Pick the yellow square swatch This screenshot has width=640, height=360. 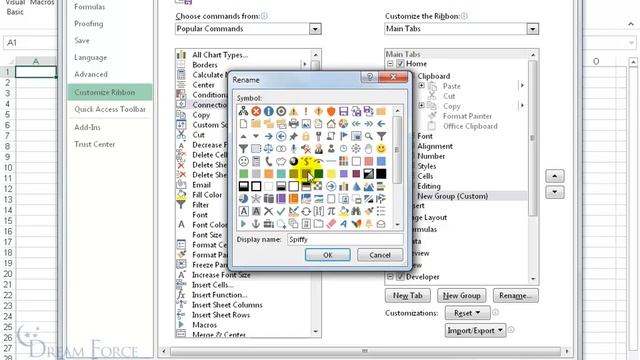pos(331,173)
